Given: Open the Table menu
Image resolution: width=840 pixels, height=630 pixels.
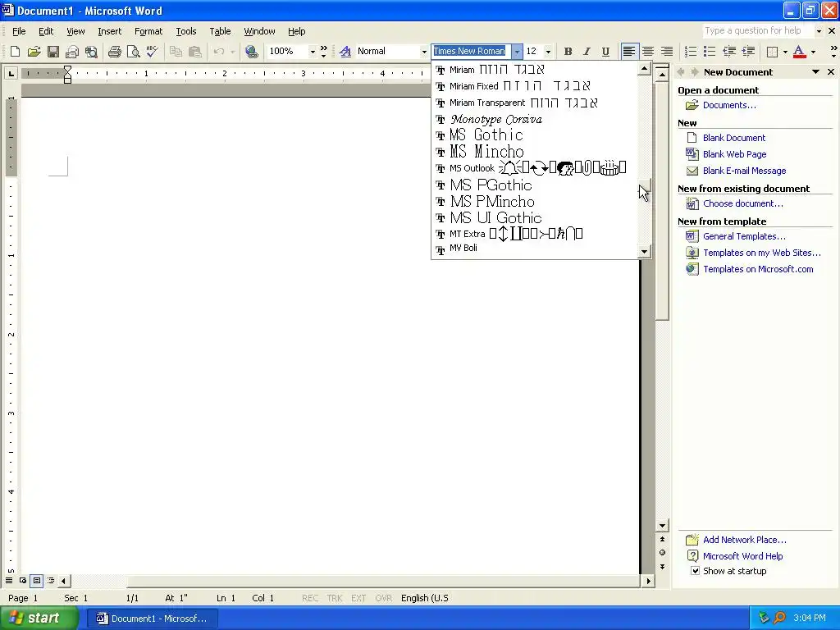Looking at the screenshot, I should tap(220, 31).
